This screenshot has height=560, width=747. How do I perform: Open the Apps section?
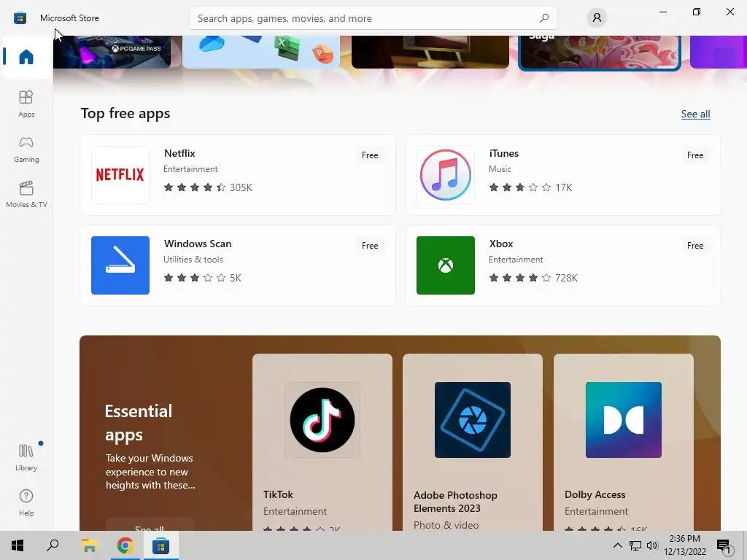(26, 104)
